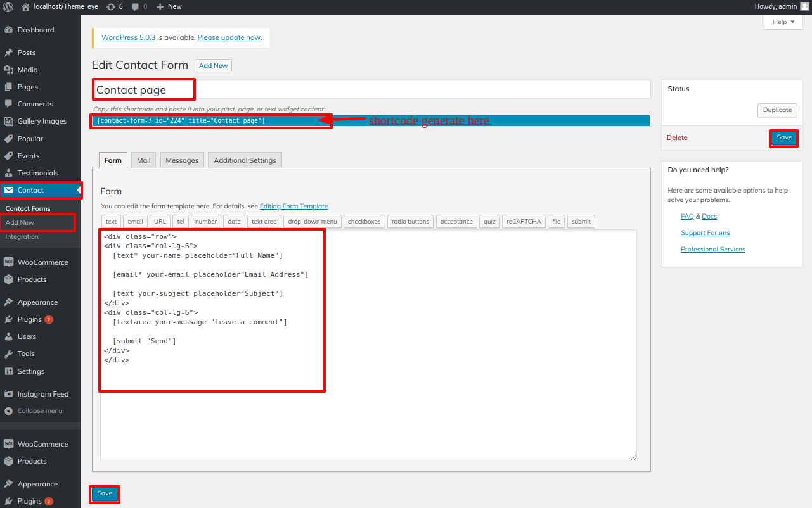Open the home site icon localhost/Theme_eye
The width and height of the screenshot is (812, 508).
point(25,6)
